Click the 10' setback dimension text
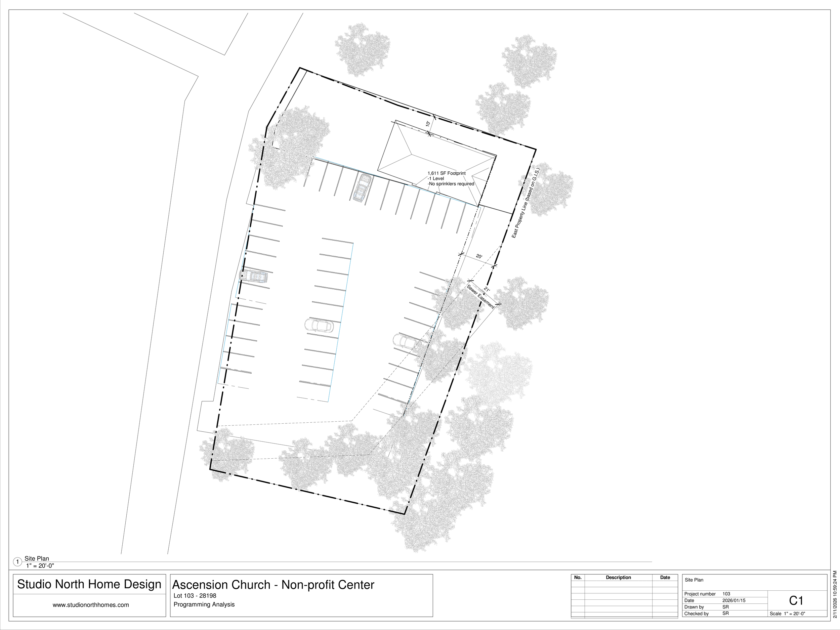The image size is (840, 630). [x=428, y=124]
